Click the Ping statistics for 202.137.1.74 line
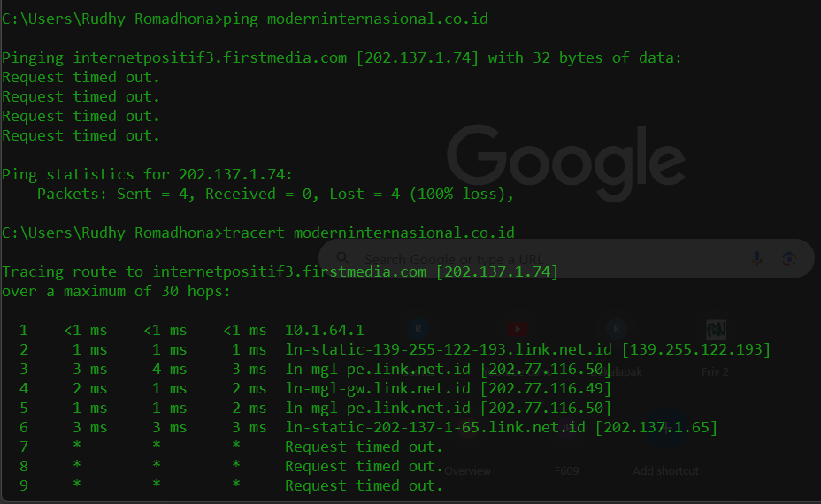Viewport: 821px width, 504px height. pos(147,174)
